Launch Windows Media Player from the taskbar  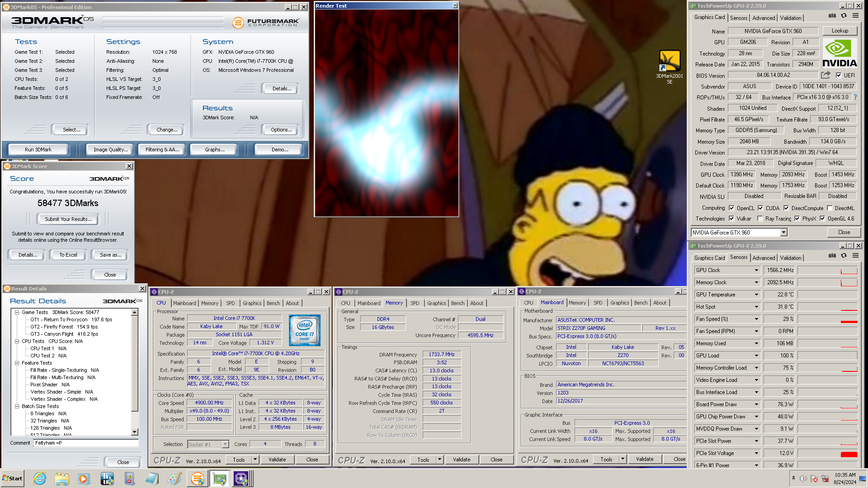(x=84, y=479)
